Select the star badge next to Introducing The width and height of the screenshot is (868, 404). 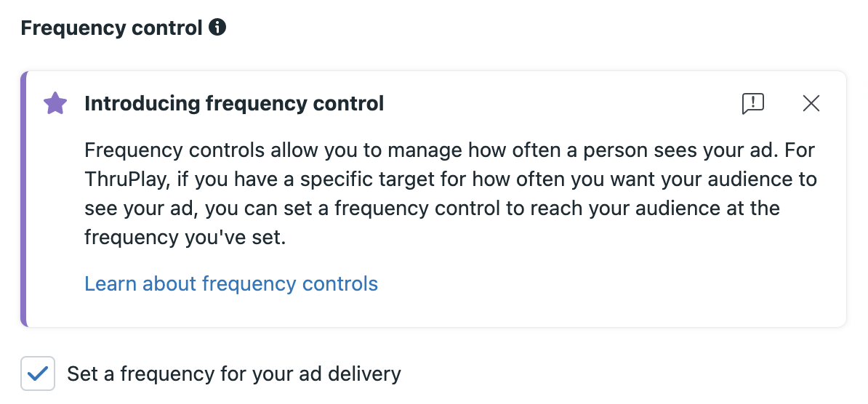(x=55, y=103)
